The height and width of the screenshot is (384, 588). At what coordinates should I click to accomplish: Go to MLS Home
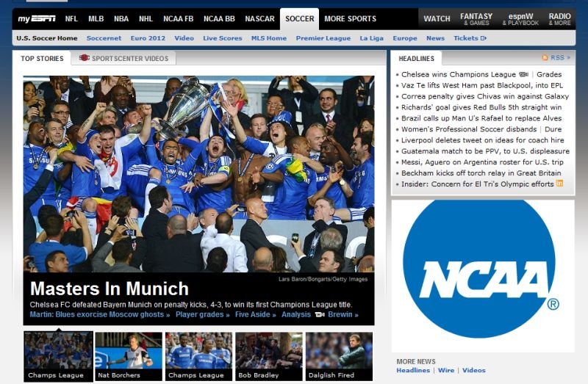tap(269, 38)
